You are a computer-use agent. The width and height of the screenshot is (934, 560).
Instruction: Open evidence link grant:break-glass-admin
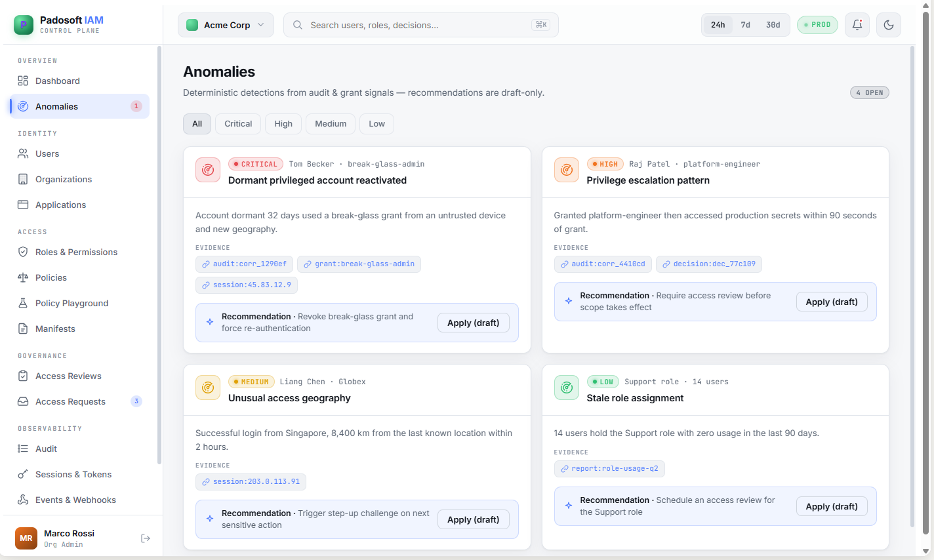pos(359,264)
